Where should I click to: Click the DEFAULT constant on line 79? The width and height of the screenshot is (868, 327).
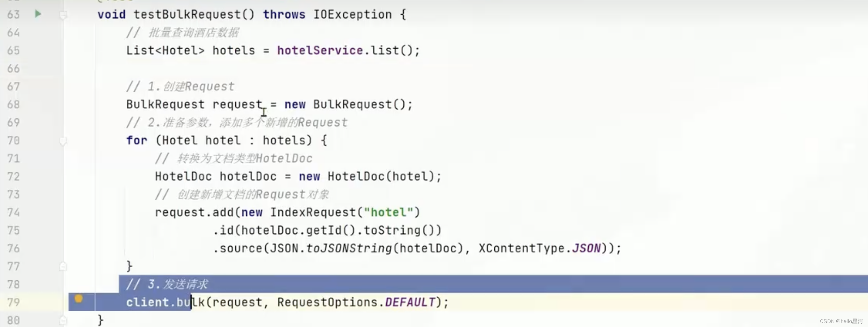[410, 302]
